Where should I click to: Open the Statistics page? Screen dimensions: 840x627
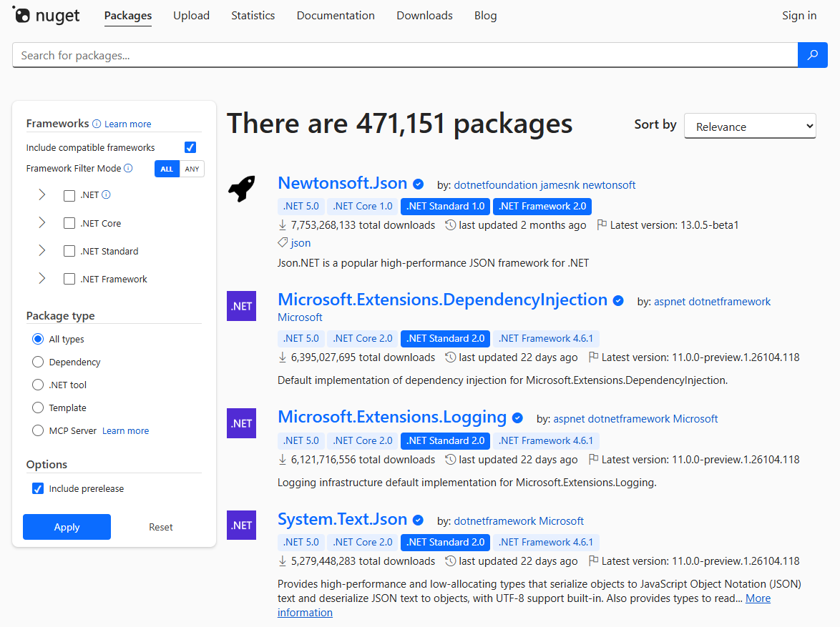pyautogui.click(x=253, y=16)
